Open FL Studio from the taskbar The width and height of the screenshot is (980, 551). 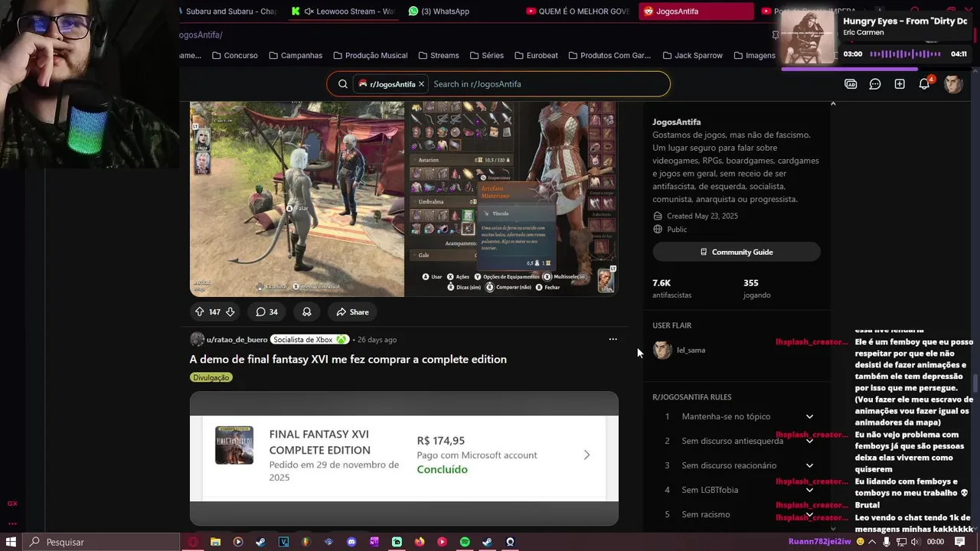306,542
